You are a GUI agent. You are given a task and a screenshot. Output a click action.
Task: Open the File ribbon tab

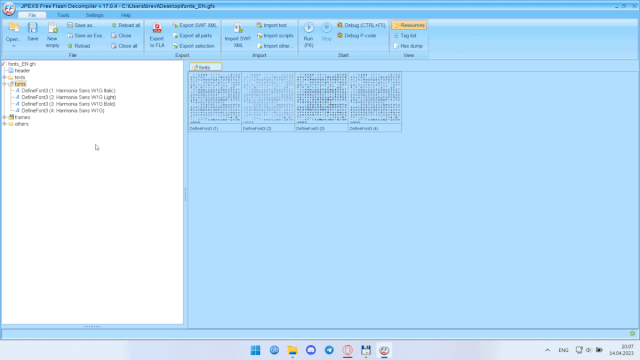point(32,15)
